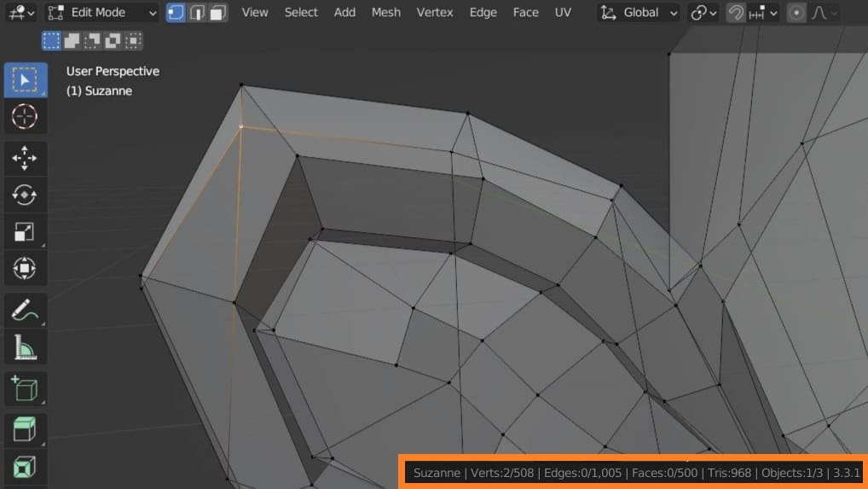Choose Subtract Selection mode icon

pos(92,40)
